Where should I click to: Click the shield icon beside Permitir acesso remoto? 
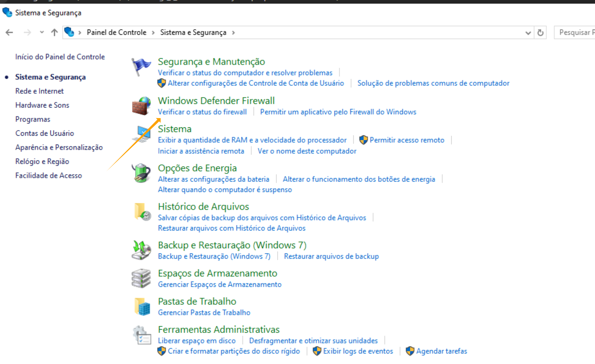tap(364, 140)
